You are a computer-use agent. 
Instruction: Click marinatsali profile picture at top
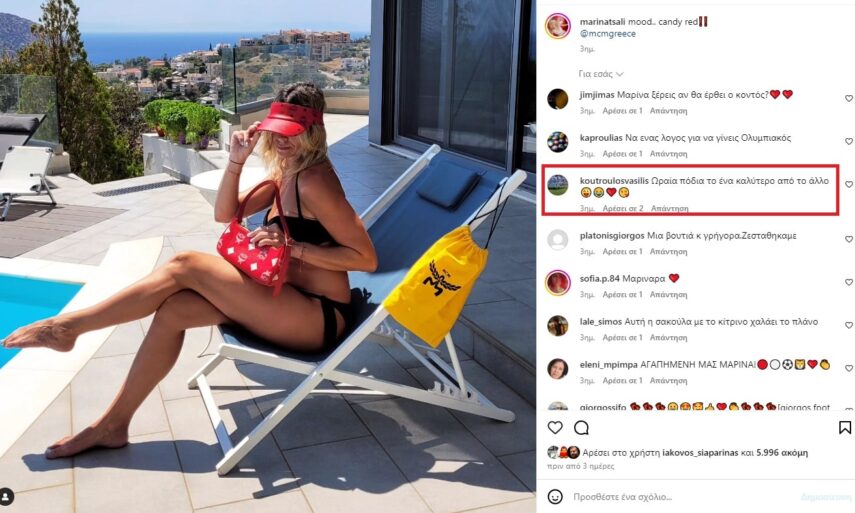pyautogui.click(x=557, y=26)
